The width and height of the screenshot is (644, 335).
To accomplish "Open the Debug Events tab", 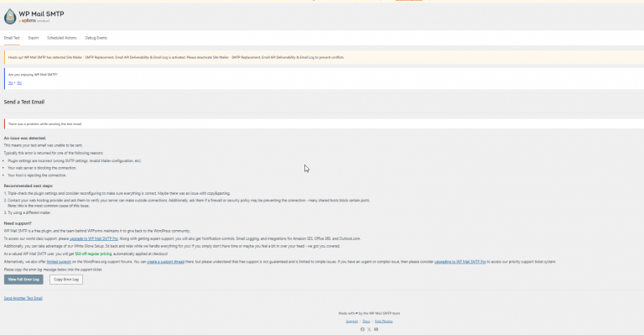I will click(x=96, y=38).
